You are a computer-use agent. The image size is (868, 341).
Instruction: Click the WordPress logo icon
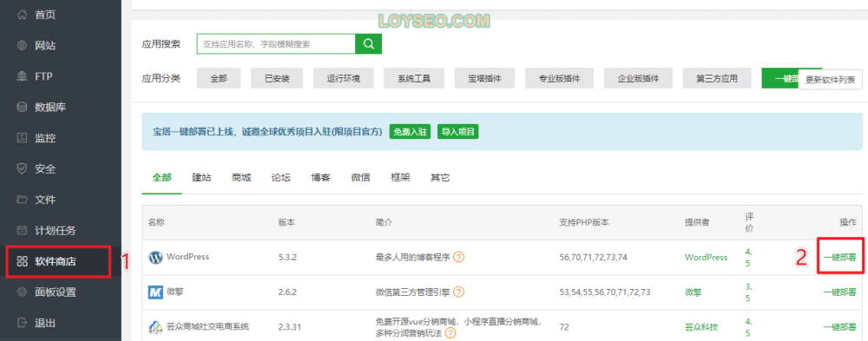(155, 258)
